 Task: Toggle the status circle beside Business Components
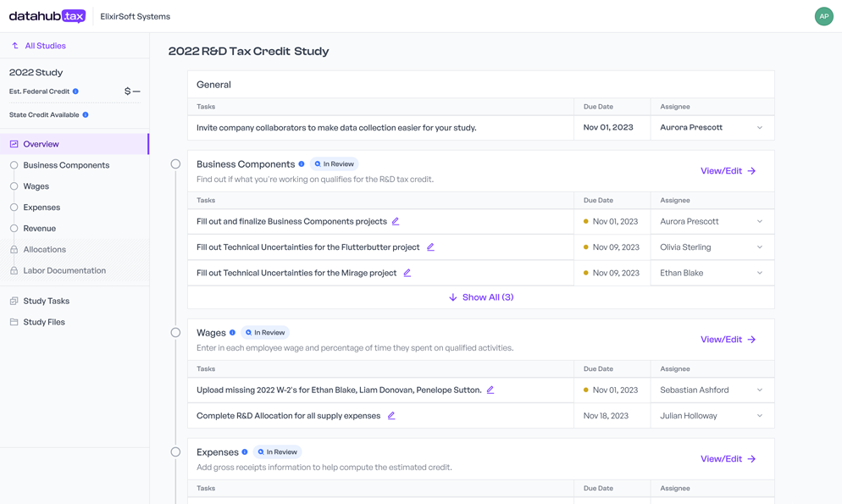tap(175, 165)
